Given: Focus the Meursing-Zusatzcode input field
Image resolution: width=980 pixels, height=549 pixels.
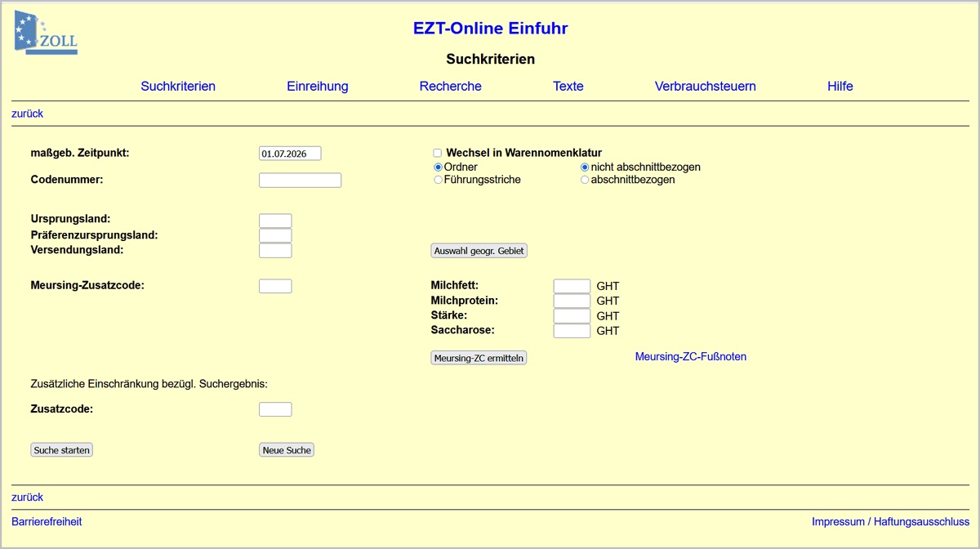Looking at the screenshot, I should coord(275,286).
